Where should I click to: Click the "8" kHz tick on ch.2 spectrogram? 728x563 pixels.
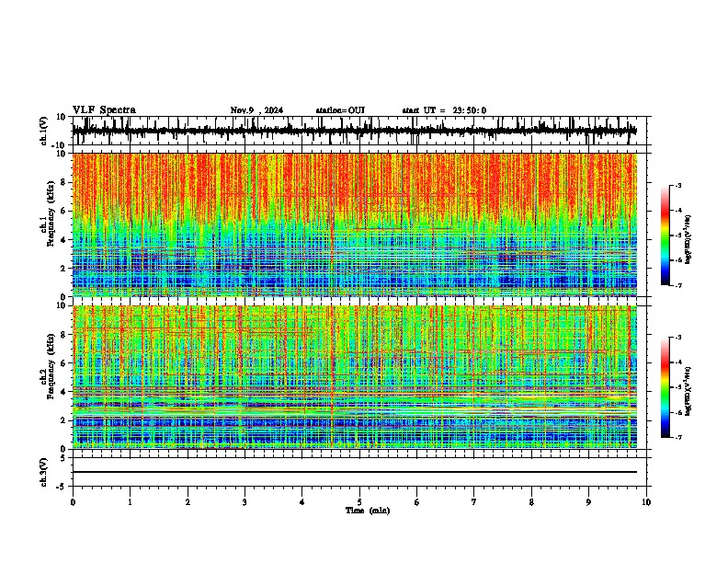pos(64,335)
